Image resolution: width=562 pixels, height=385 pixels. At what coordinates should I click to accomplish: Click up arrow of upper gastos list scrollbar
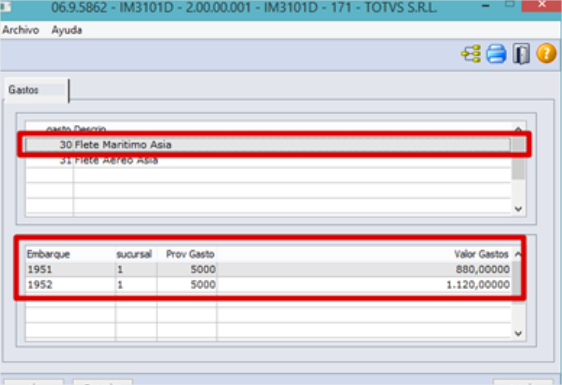(518, 128)
